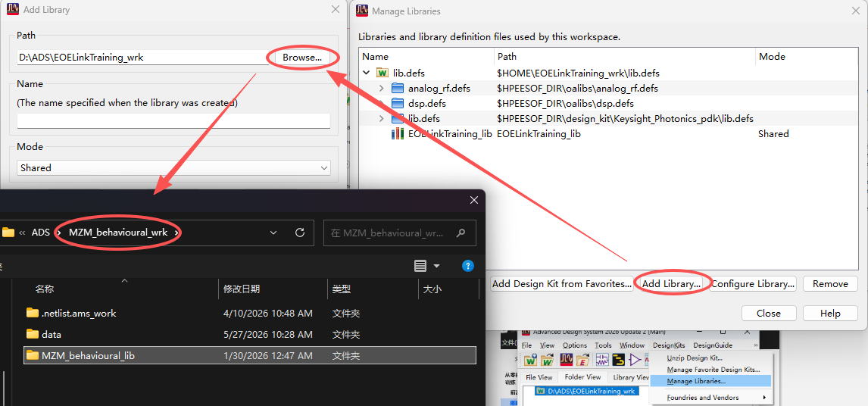Click the search magnifier in file browser
Viewport: 868px width, 406px height.
point(461,233)
